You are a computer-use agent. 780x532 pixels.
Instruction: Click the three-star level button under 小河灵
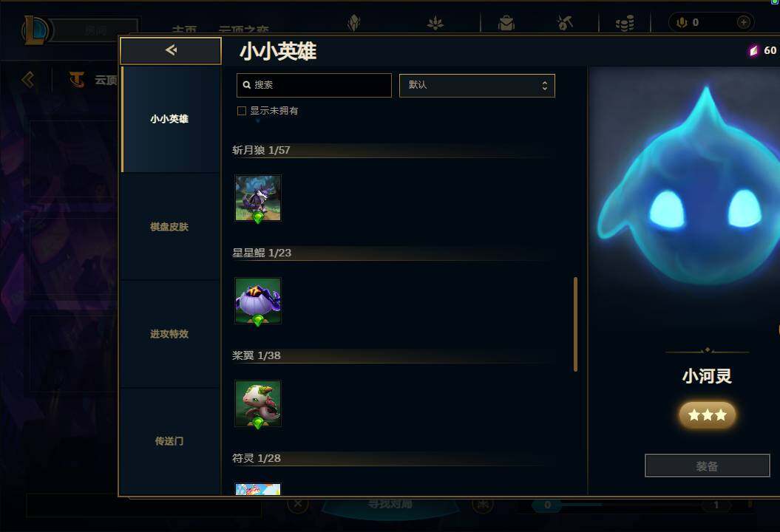708,415
